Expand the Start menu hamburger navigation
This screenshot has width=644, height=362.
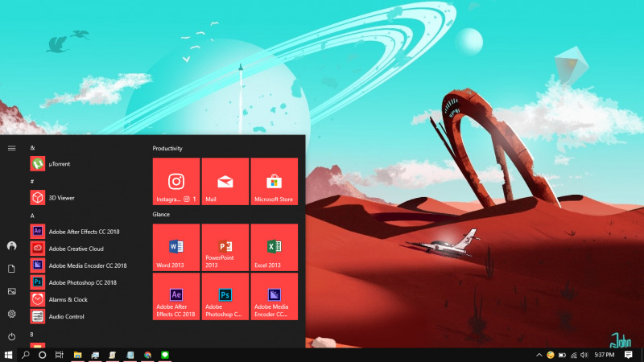(11, 148)
